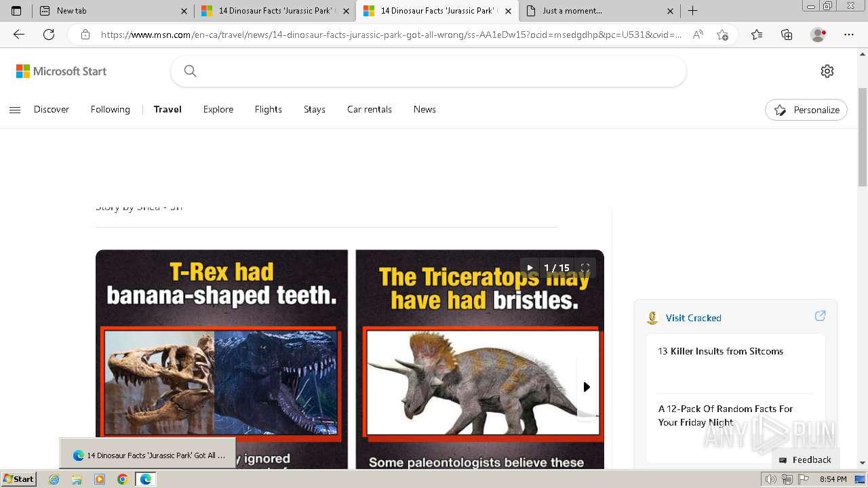Click the 8:54 PM system clock
This screenshot has width=868, height=488.
(833, 479)
